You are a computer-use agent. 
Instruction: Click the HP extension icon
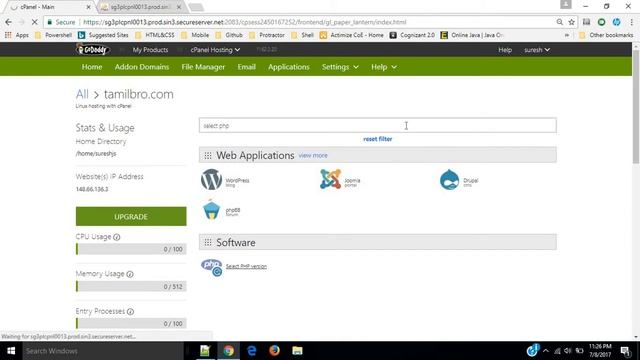point(616,22)
